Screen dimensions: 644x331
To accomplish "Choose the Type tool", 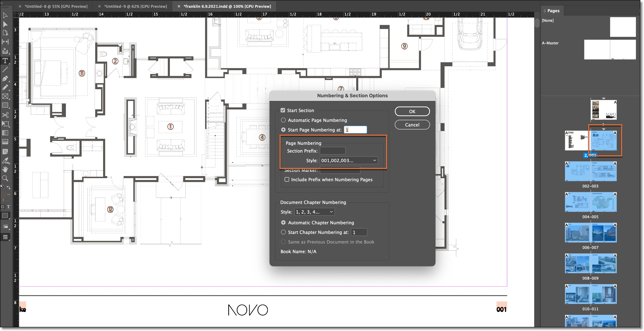I will click(x=5, y=60).
